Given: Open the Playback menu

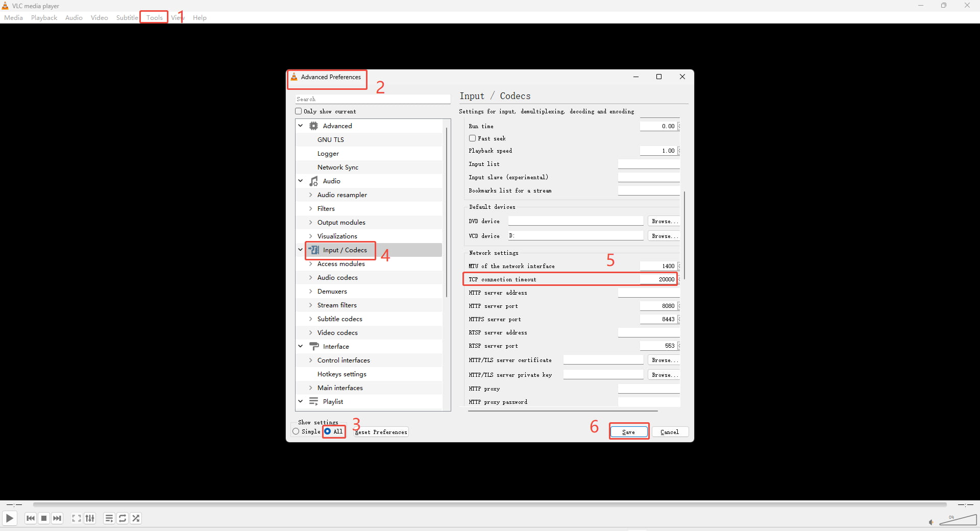Looking at the screenshot, I should point(44,17).
